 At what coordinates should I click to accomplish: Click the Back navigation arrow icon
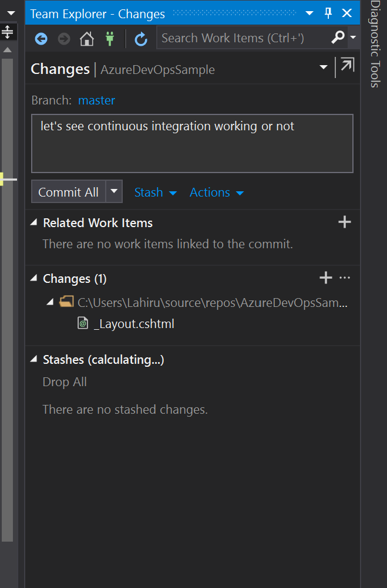tap(41, 39)
